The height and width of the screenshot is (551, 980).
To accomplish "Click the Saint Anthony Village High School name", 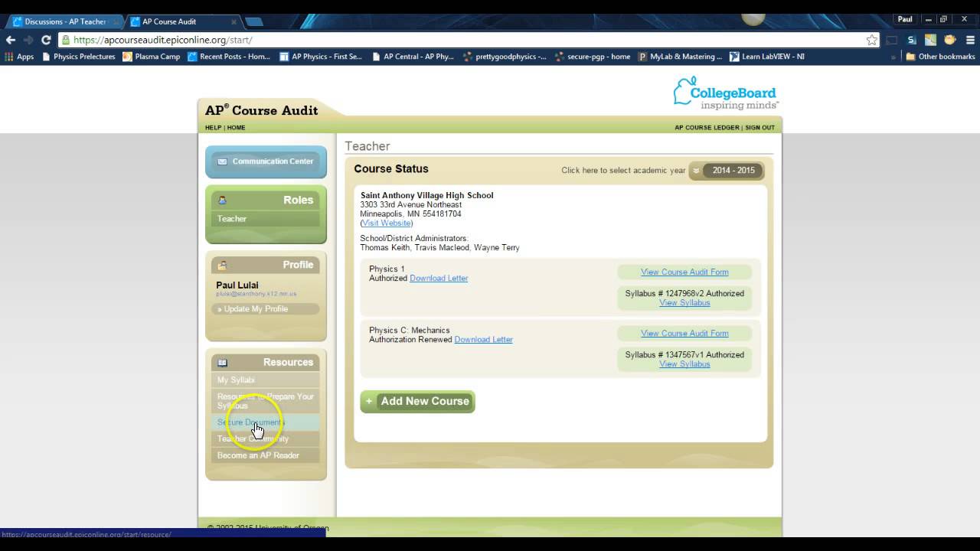I will [x=427, y=196].
